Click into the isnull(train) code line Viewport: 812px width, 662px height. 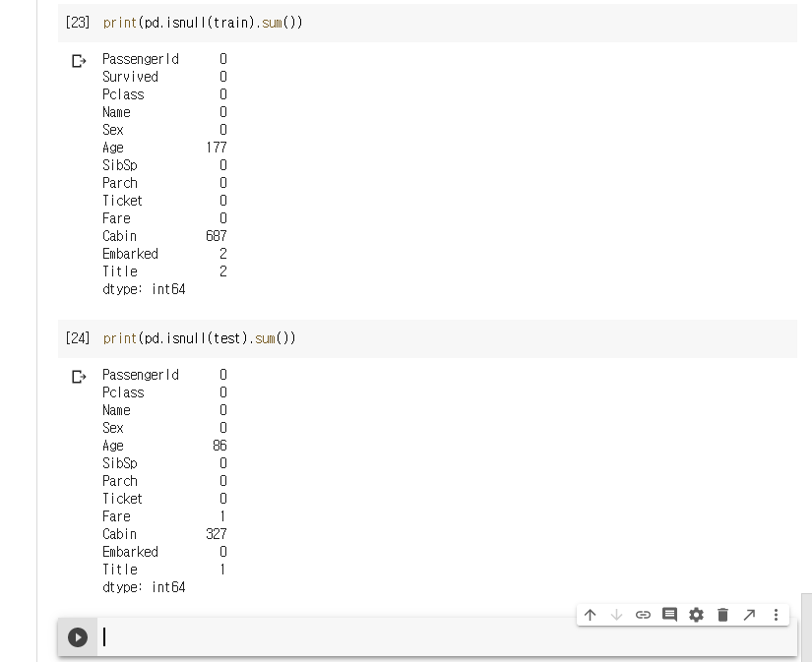coord(203,23)
